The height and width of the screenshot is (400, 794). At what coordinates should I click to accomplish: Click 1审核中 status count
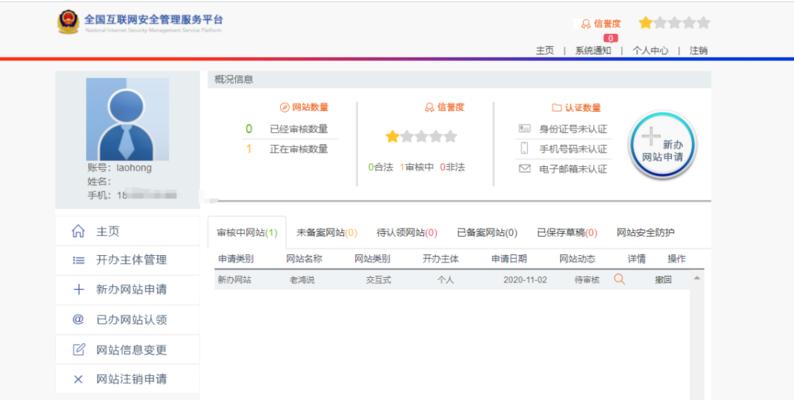417,167
